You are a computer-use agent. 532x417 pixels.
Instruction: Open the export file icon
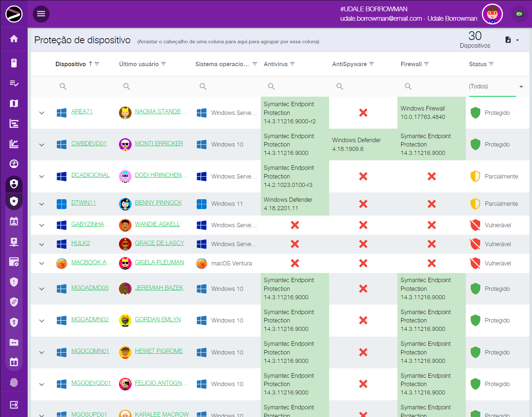[x=508, y=40]
